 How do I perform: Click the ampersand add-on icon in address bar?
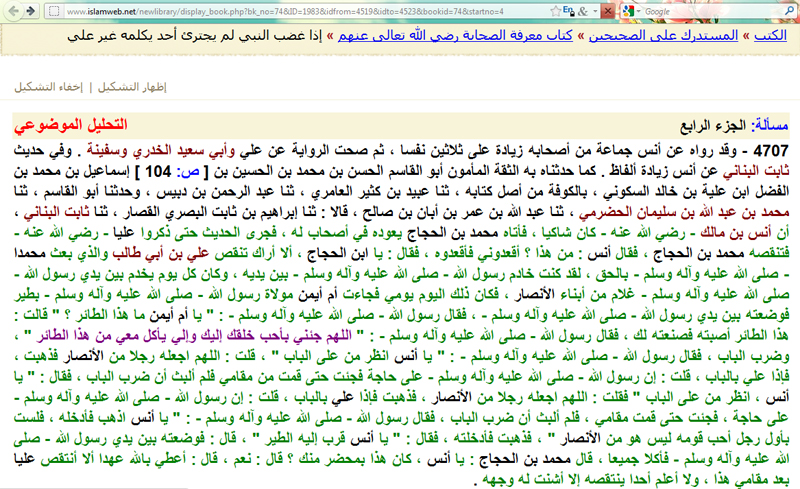[x=583, y=11]
